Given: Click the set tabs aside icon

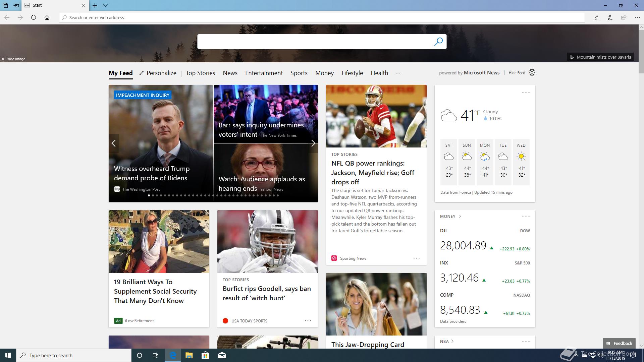Looking at the screenshot, I should click(x=16, y=5).
